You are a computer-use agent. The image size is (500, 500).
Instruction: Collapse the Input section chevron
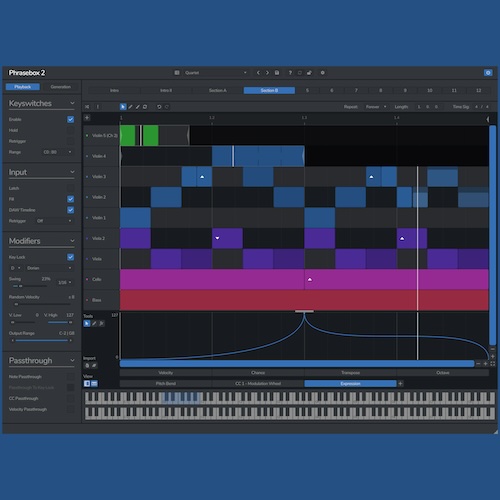72,172
